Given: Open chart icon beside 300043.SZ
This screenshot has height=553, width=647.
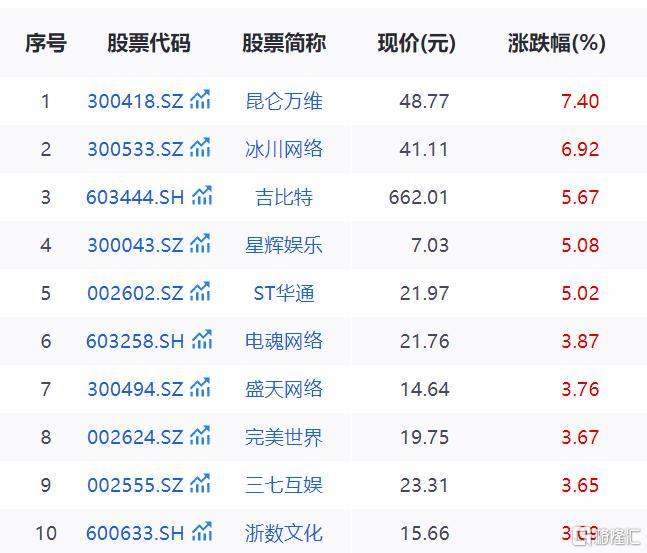Looking at the screenshot, I should [200, 243].
